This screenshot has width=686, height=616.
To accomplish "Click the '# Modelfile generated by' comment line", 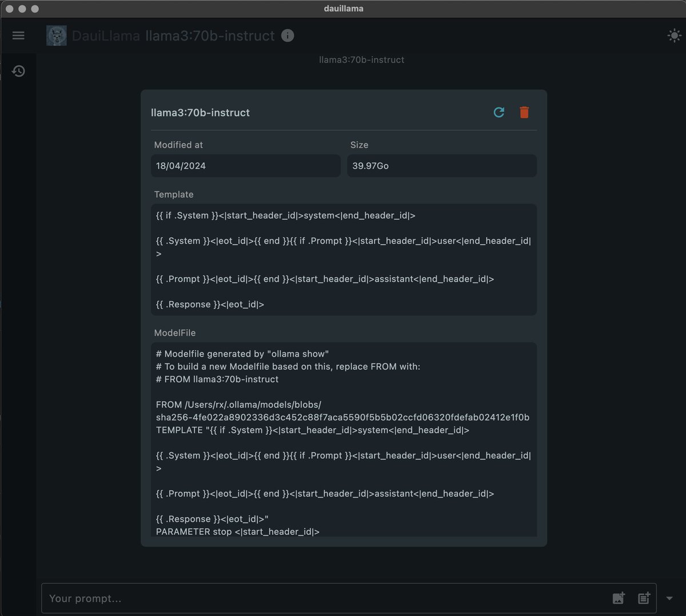I will (242, 354).
